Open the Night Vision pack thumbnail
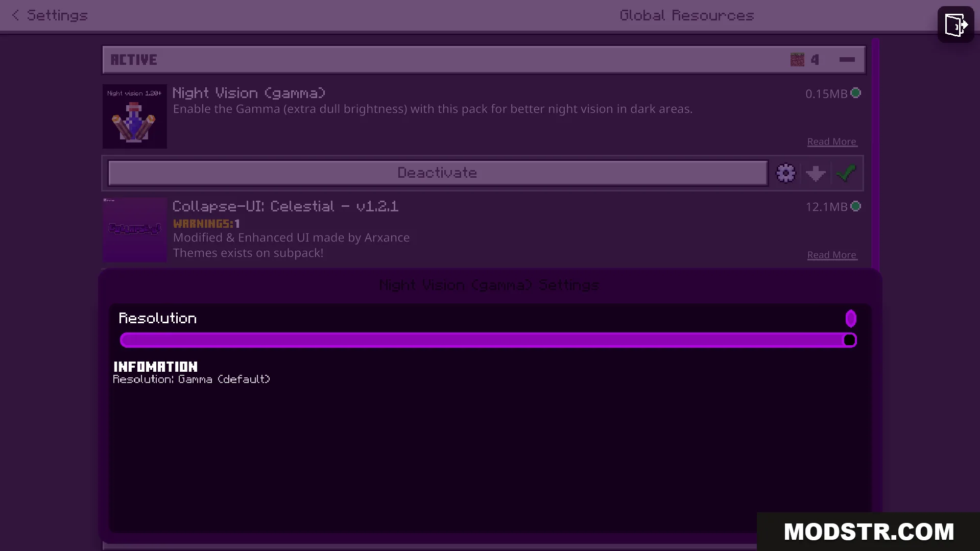The width and height of the screenshot is (980, 551). tap(135, 116)
